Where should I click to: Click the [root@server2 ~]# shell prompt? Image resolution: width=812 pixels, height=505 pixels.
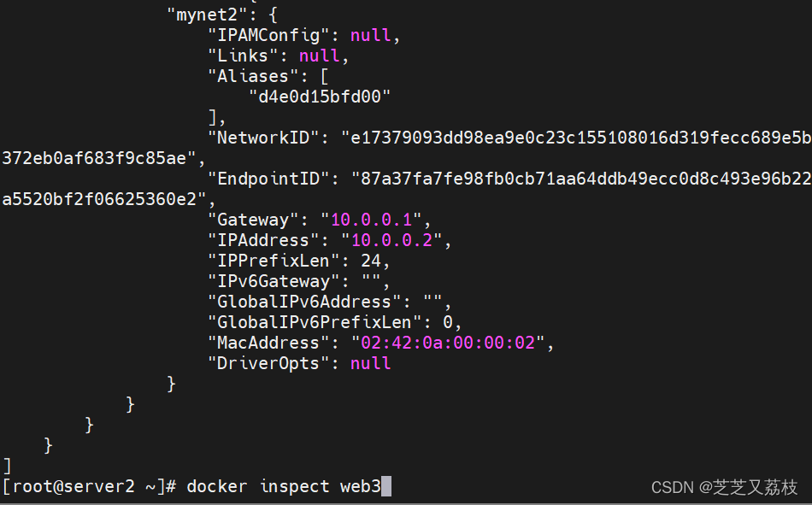(x=89, y=486)
